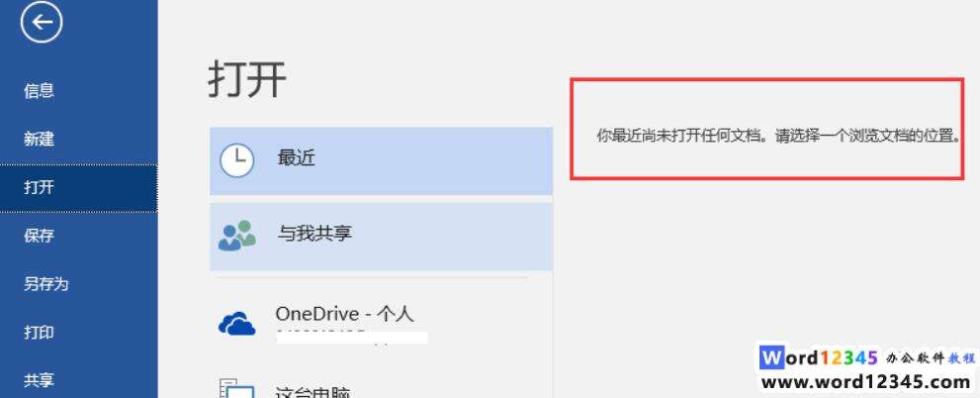This screenshot has height=398, width=980.
Task: Open the 信息 page in sidebar
Action: pyautogui.click(x=39, y=91)
